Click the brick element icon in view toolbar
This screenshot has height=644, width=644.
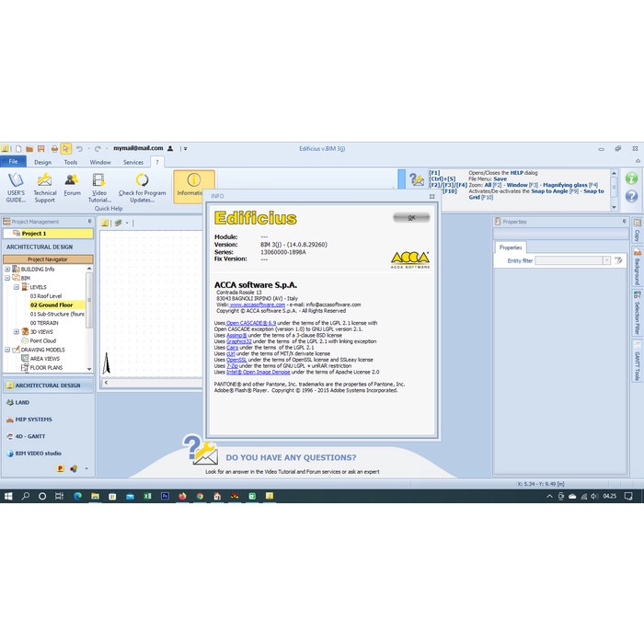tap(119, 223)
